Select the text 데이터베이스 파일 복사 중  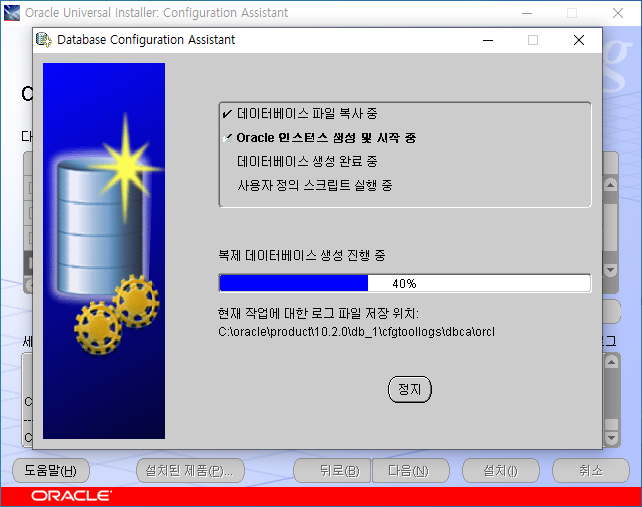pos(307,114)
